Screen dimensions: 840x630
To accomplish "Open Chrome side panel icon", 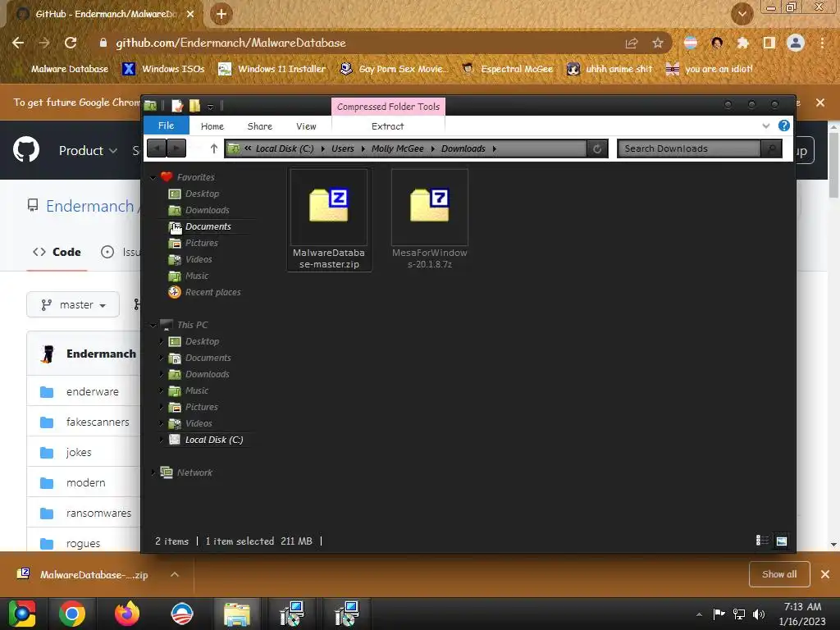I will (x=769, y=43).
